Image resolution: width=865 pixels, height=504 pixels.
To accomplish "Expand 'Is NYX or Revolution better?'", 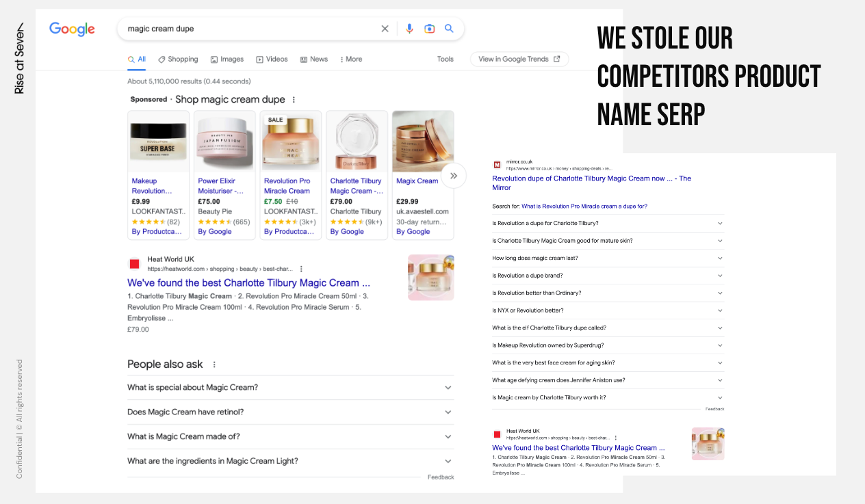I will click(x=608, y=310).
